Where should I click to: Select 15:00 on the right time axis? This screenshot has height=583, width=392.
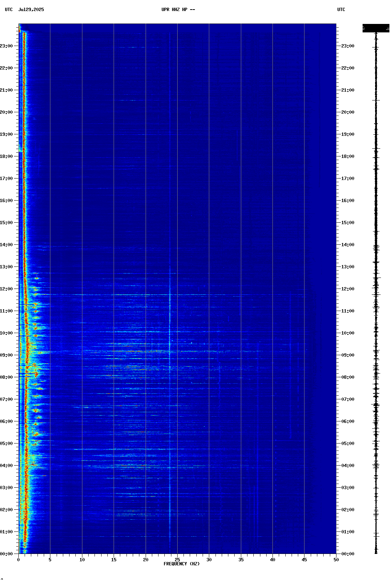click(348, 223)
